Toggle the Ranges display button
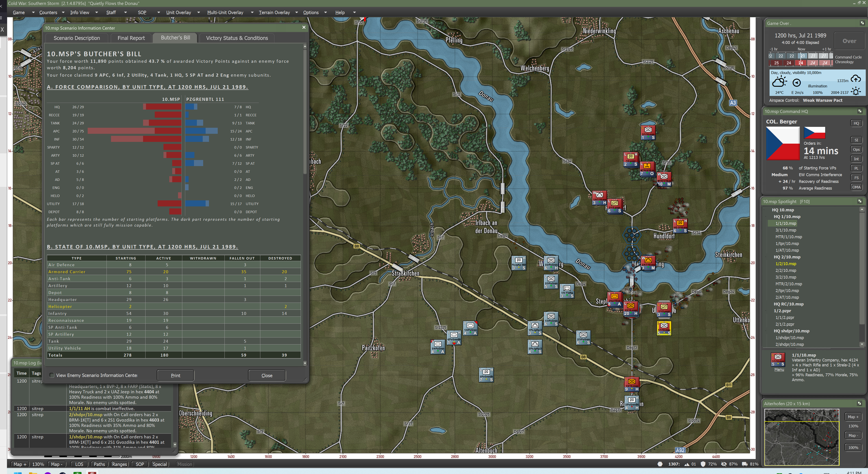The height and width of the screenshot is (474, 868). [x=119, y=464]
